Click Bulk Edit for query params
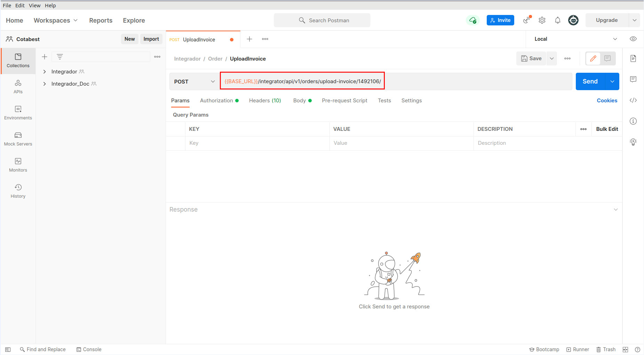 [x=607, y=129]
